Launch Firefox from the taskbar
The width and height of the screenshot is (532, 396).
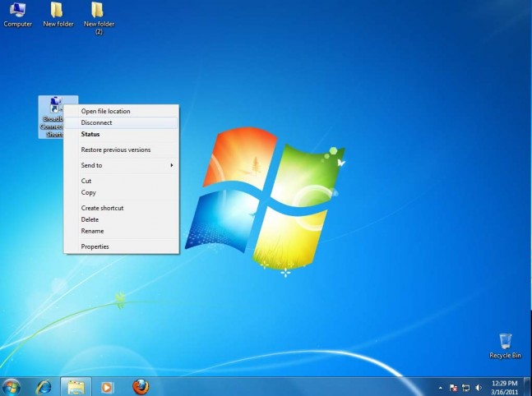141,387
